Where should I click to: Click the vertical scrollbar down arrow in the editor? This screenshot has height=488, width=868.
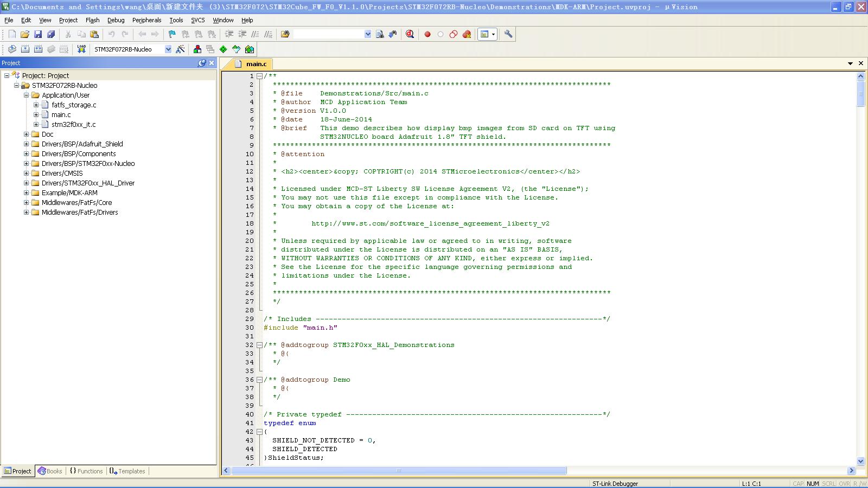point(860,461)
